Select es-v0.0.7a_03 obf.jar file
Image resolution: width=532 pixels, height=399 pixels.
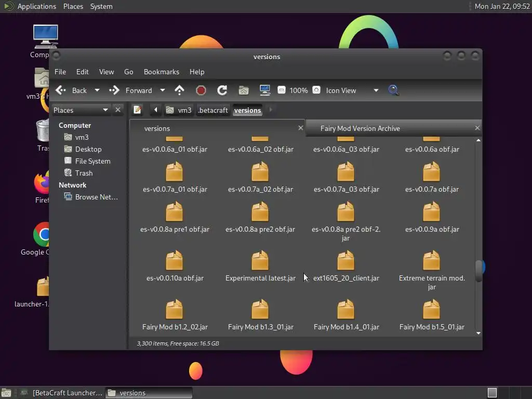coord(346,178)
